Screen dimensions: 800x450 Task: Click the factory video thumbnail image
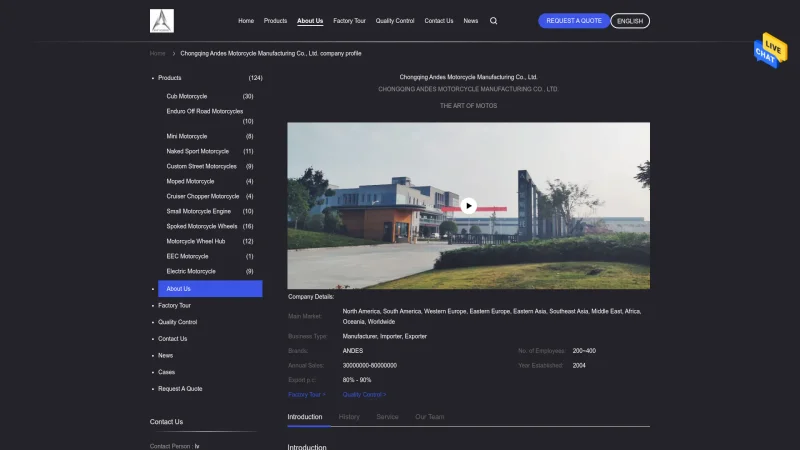pyautogui.click(x=468, y=206)
